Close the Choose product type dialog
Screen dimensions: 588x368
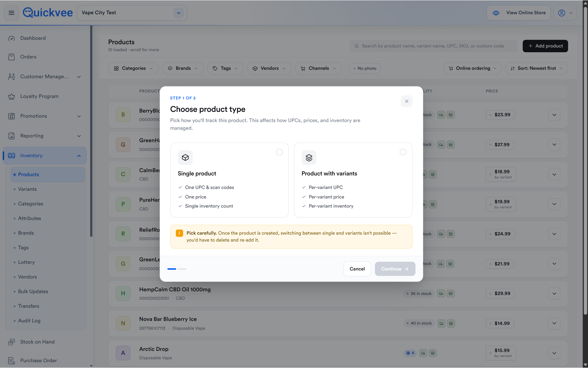pos(407,101)
